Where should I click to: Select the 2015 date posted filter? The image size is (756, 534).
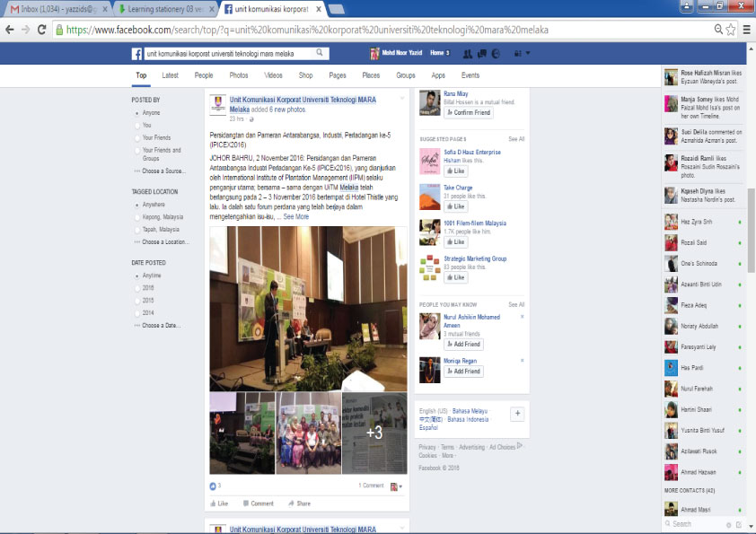pyautogui.click(x=148, y=301)
